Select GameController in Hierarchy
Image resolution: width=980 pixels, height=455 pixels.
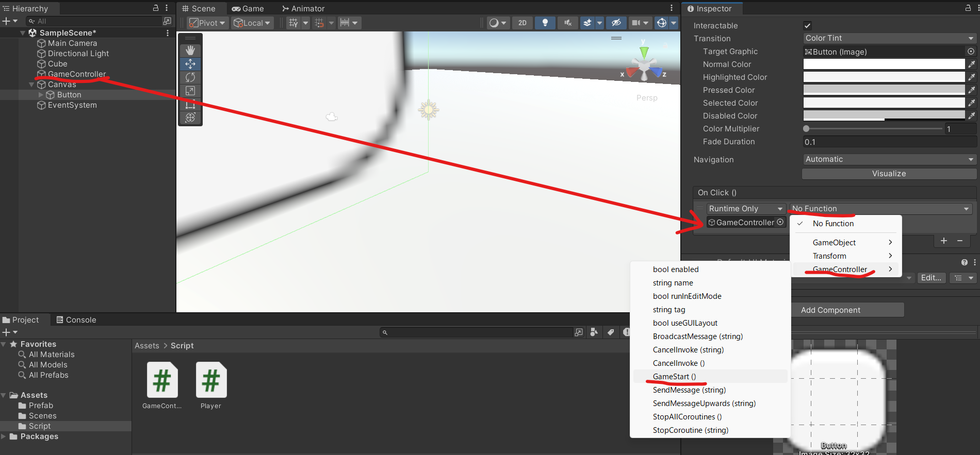pos(77,74)
